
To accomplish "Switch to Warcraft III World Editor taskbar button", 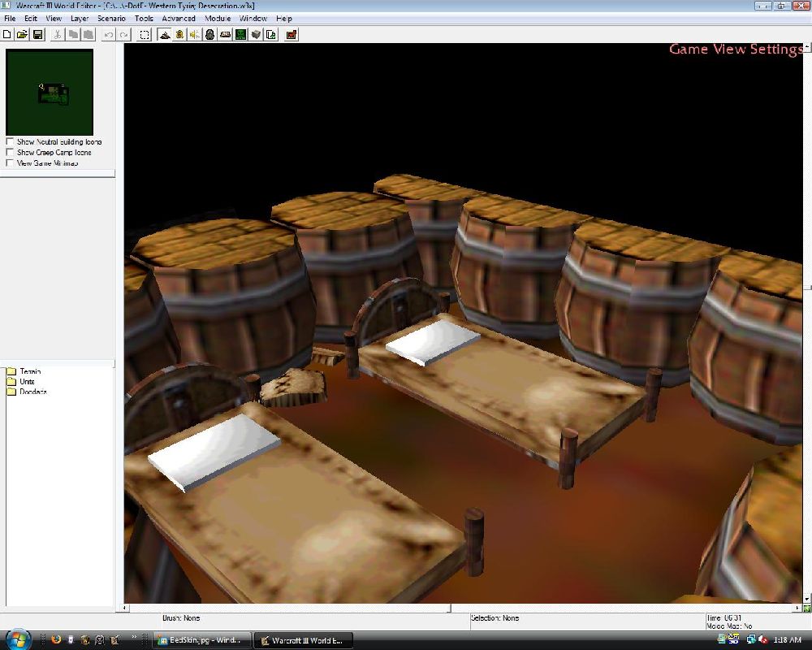I will pos(304,640).
